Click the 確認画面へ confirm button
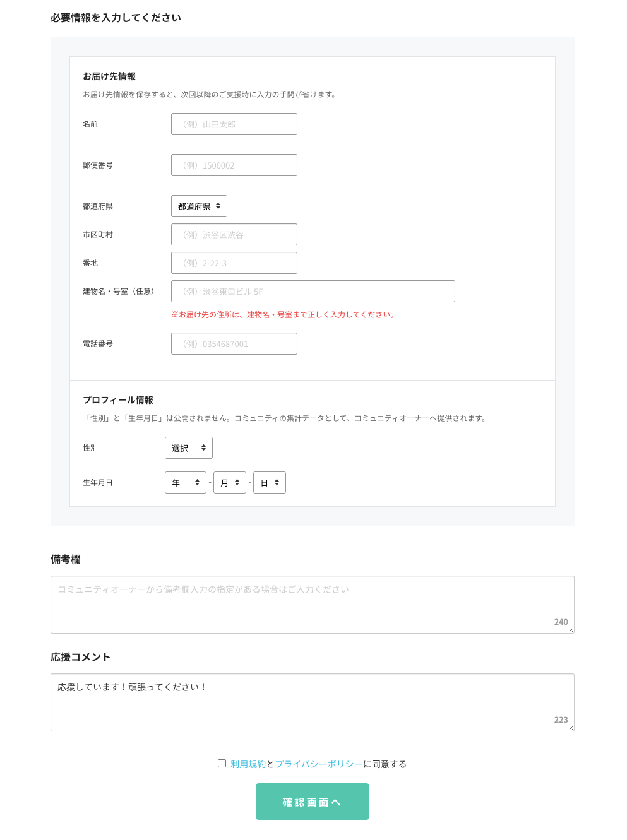This screenshot has height=840, width=627. (312, 802)
